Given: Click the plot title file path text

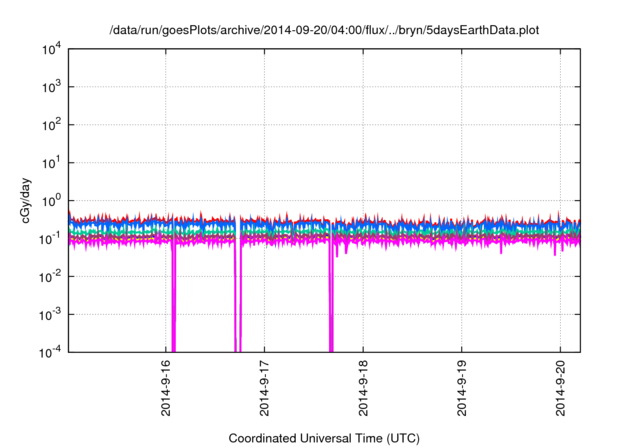Looking at the screenshot, I should coord(324,30).
